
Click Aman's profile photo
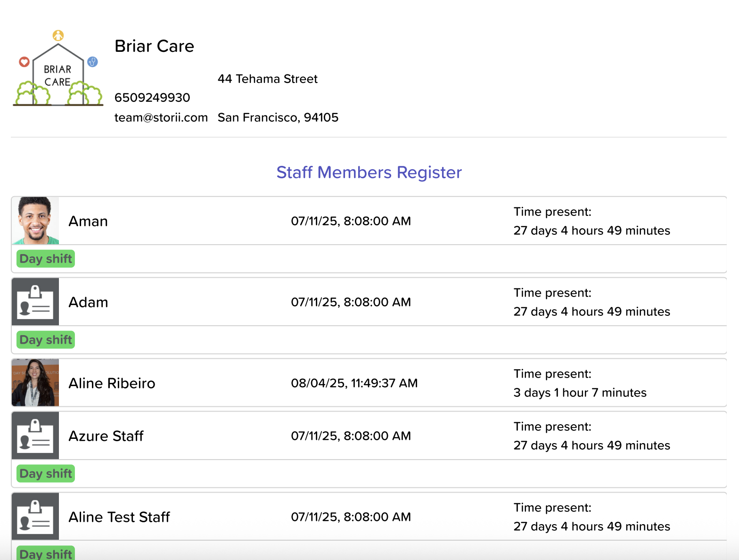click(x=35, y=221)
